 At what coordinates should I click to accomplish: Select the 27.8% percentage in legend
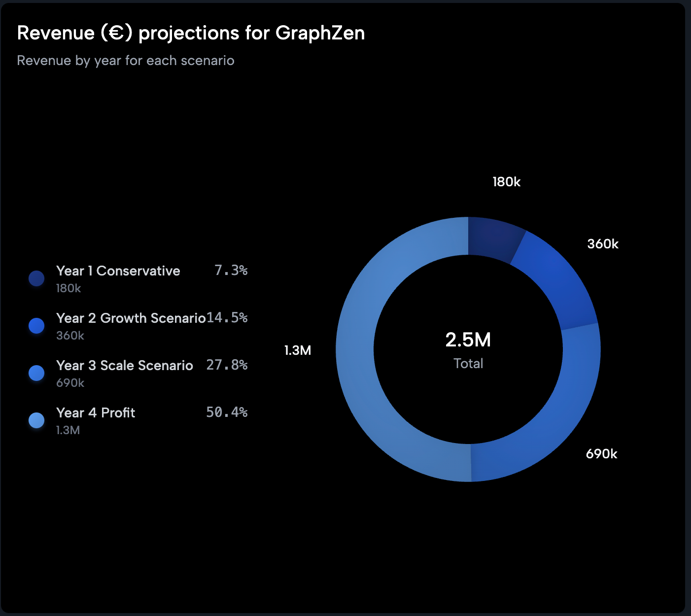click(x=227, y=365)
